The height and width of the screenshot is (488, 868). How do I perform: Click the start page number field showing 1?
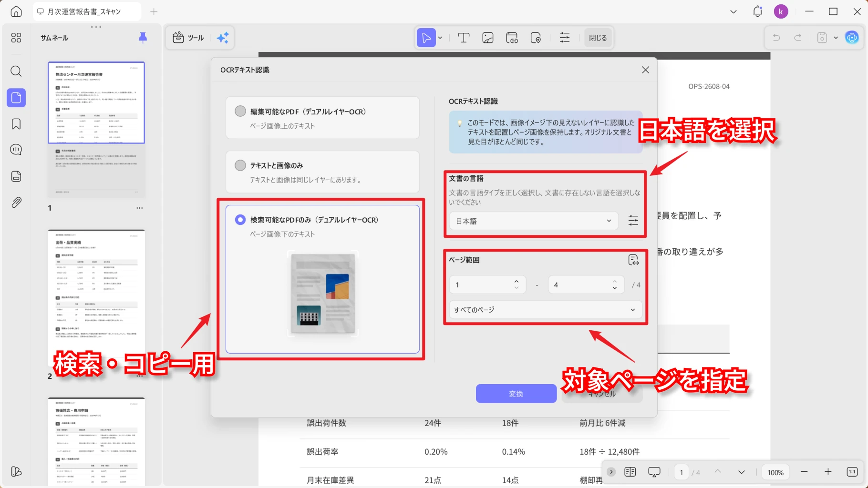[x=487, y=285]
